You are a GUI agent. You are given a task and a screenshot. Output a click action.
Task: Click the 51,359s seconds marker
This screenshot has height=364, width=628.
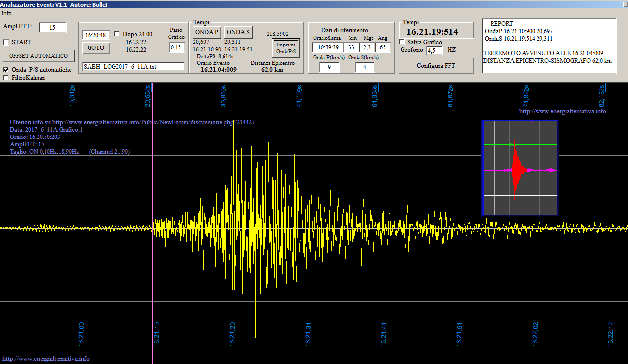pos(375,95)
